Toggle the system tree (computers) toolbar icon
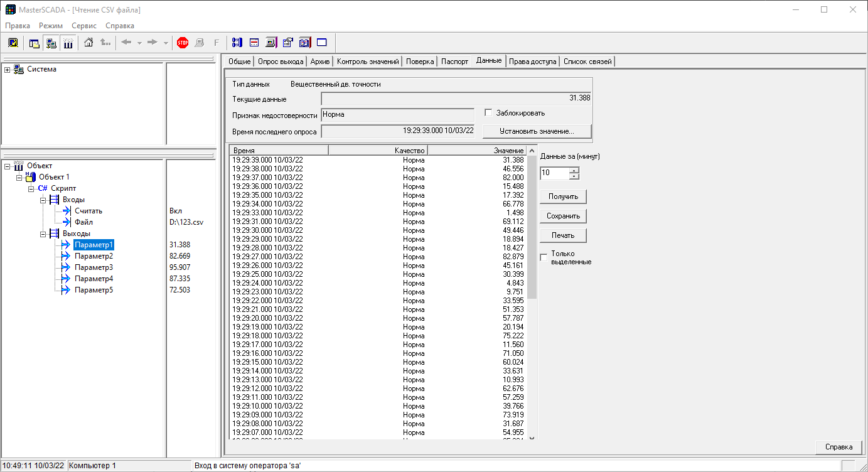This screenshot has height=472, width=868. point(51,43)
